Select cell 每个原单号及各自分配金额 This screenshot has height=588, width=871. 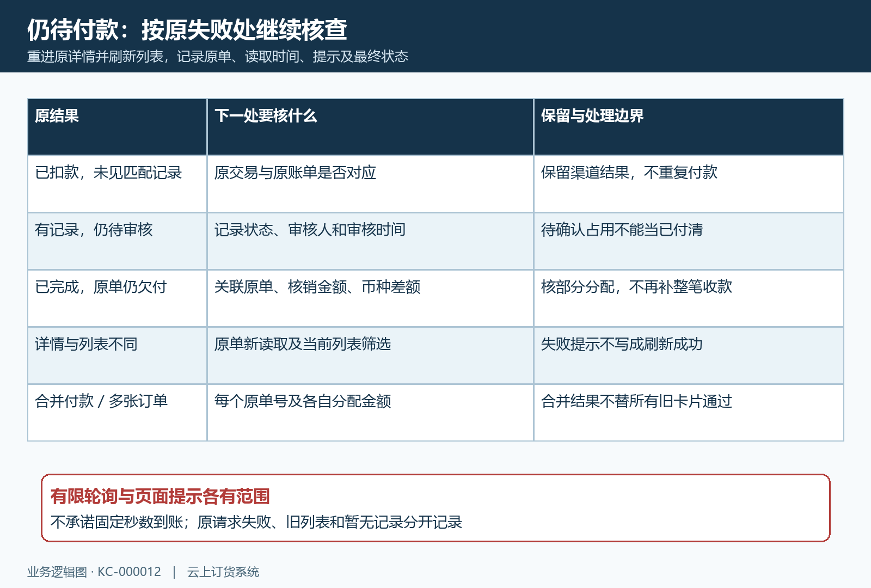point(370,413)
